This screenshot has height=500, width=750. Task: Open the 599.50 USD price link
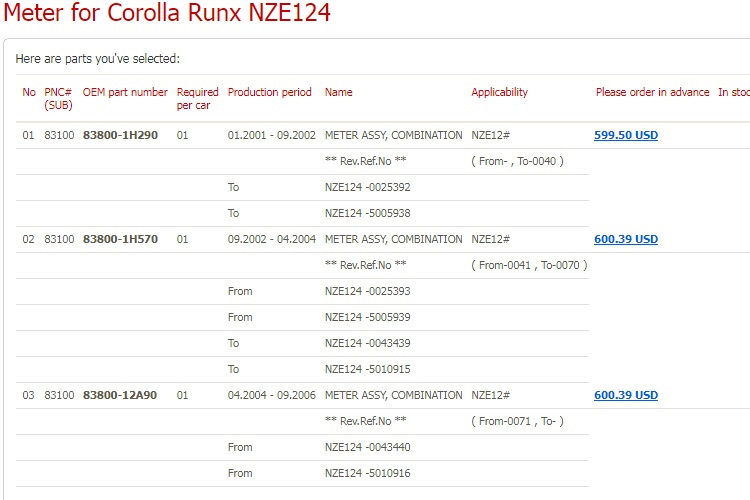626,135
